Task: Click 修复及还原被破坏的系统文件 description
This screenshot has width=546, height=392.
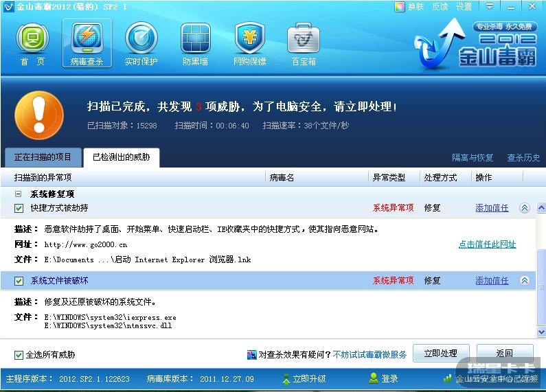Action: (100, 302)
